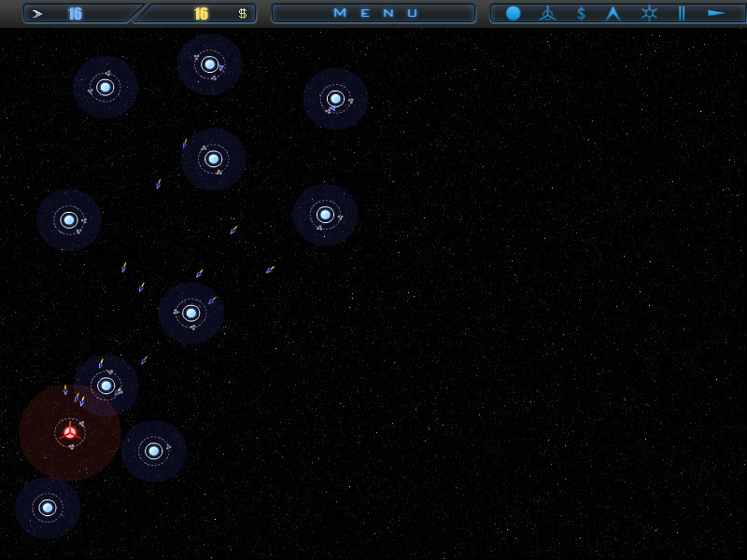Click the blue play arrow icon in toolbar

pyautogui.click(x=716, y=13)
